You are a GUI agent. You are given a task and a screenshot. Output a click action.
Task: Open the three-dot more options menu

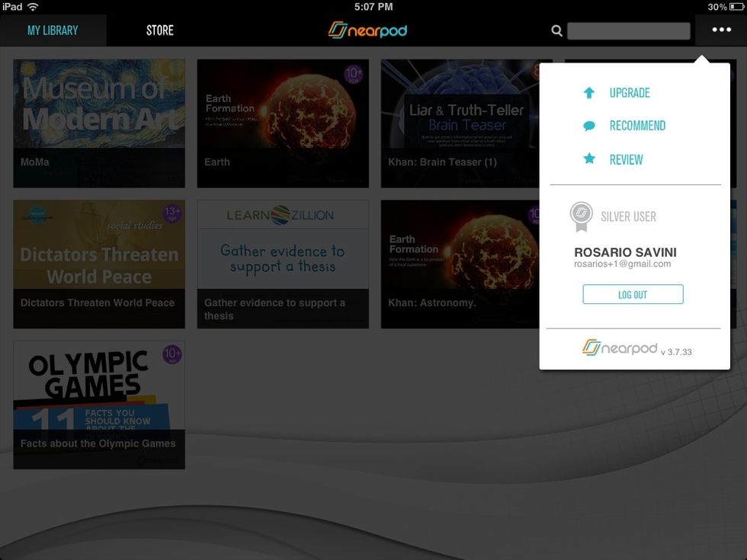pyautogui.click(x=720, y=30)
